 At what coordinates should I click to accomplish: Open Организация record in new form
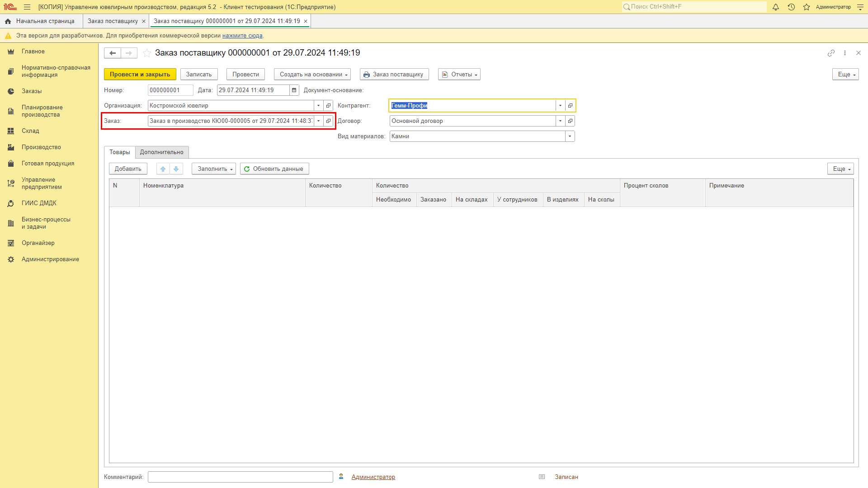pyautogui.click(x=329, y=106)
